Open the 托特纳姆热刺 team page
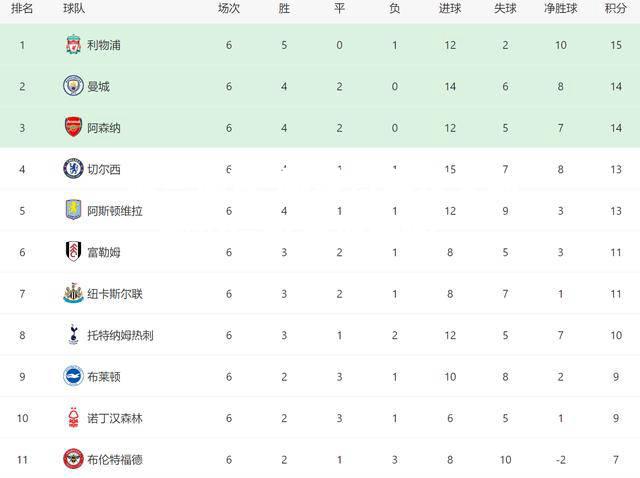The width and height of the screenshot is (640, 478). coord(120,335)
